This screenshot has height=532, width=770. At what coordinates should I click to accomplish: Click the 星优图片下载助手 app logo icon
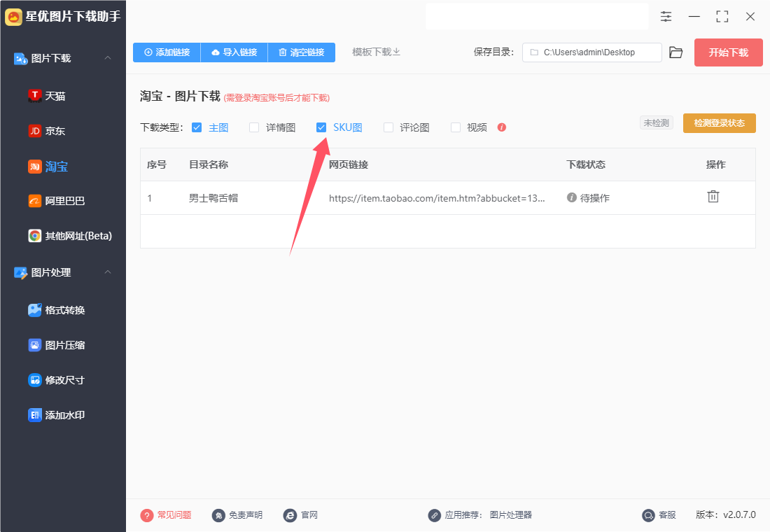[x=13, y=17]
